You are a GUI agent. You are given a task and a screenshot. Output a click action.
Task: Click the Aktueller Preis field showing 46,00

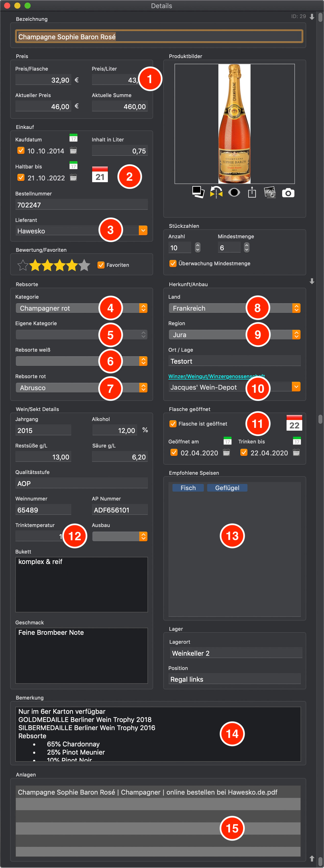click(43, 106)
